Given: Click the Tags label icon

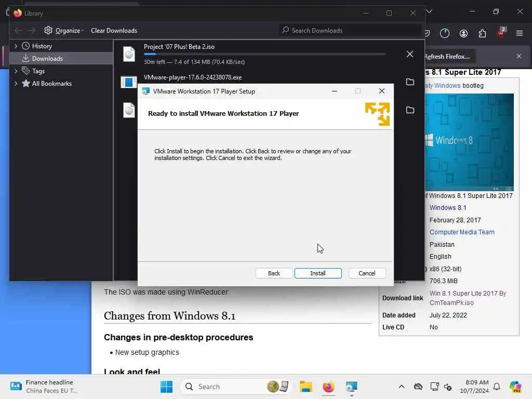Looking at the screenshot, I should [25, 71].
